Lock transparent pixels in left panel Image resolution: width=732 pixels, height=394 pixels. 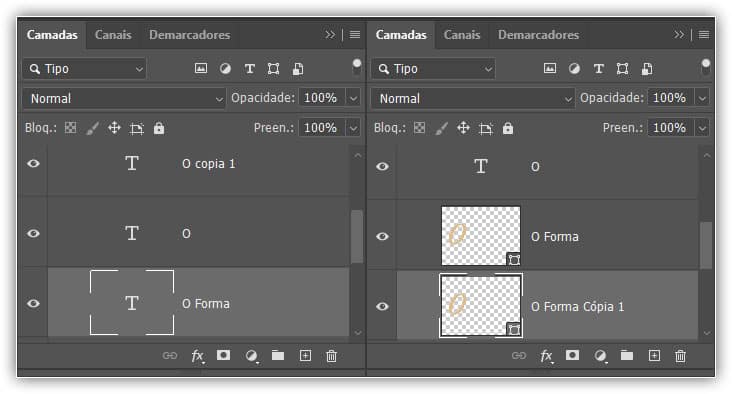(70, 127)
